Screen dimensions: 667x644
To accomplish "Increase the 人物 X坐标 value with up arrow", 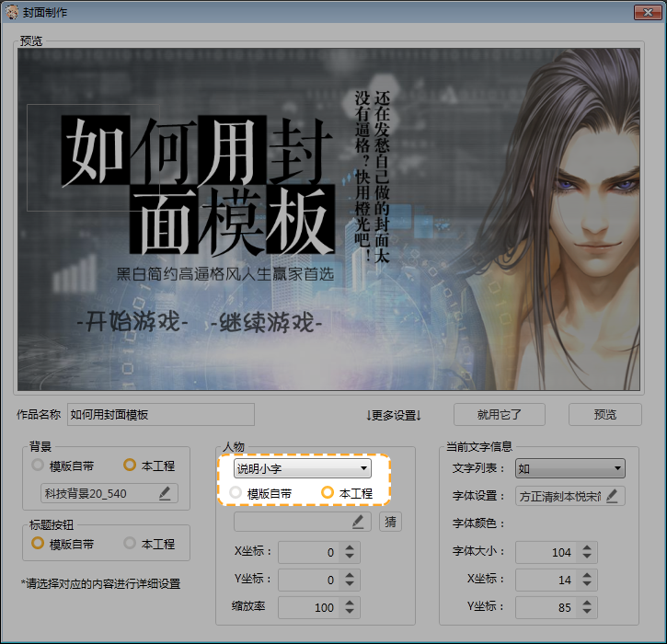I will click(x=350, y=547).
